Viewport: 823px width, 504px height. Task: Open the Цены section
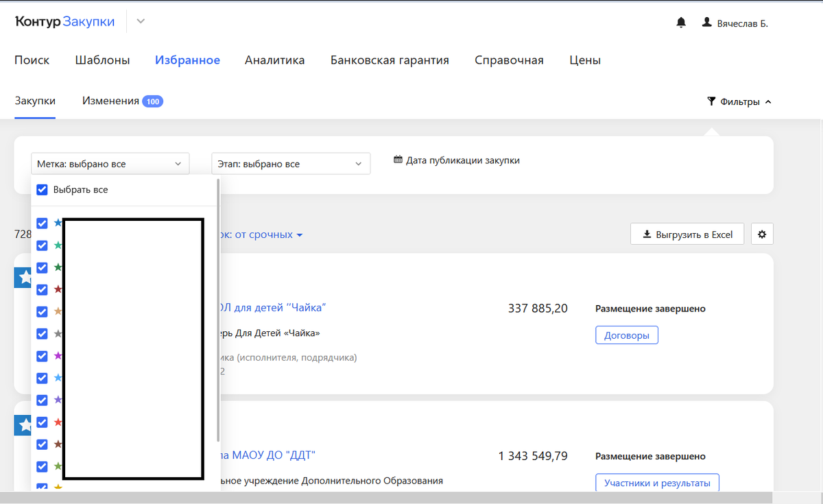tap(585, 60)
